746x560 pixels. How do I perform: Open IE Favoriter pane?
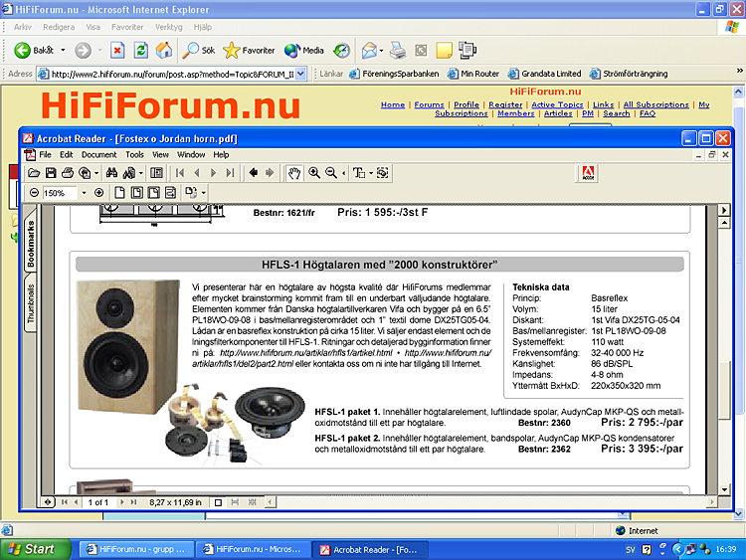coord(249,50)
